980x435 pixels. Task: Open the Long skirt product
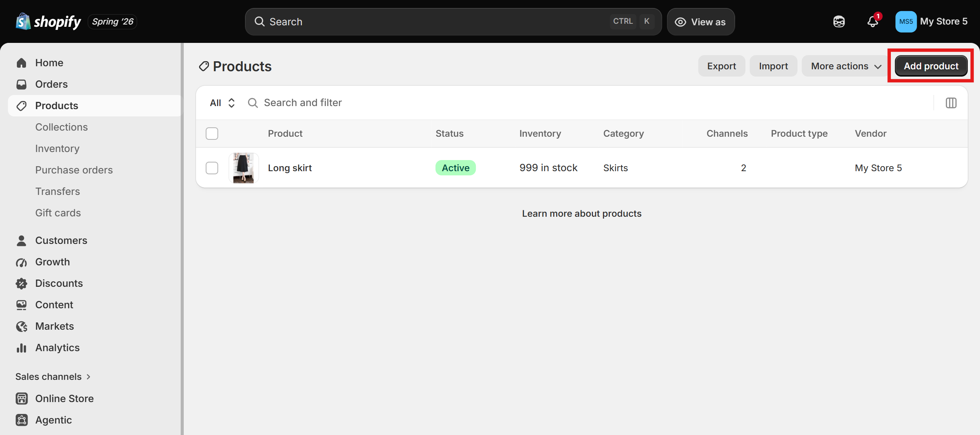coord(290,168)
